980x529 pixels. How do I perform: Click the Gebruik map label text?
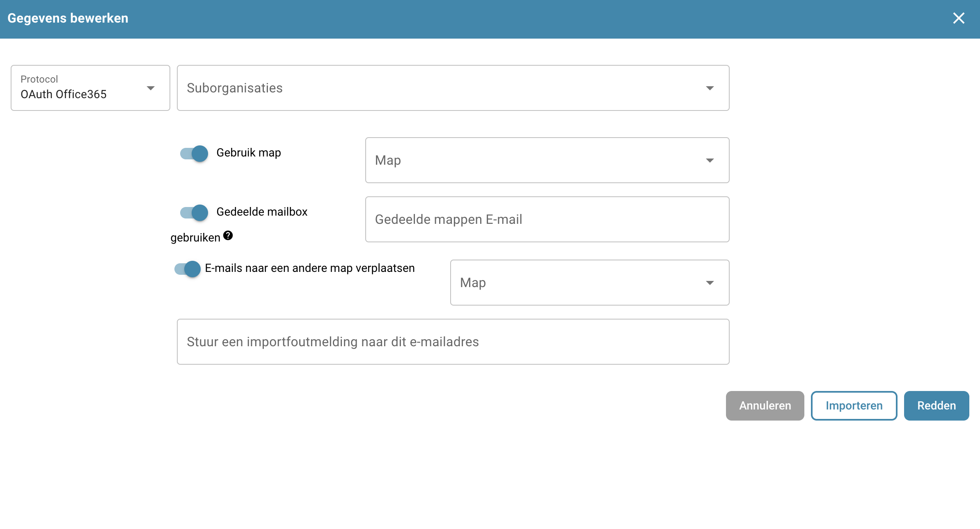(x=248, y=153)
